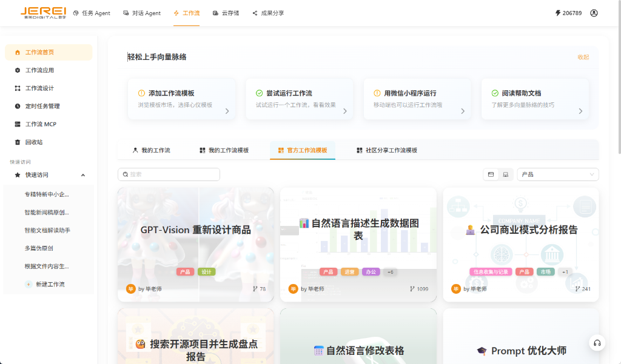
Task: Click 收起 to collapse the guide
Action: pyautogui.click(x=583, y=57)
